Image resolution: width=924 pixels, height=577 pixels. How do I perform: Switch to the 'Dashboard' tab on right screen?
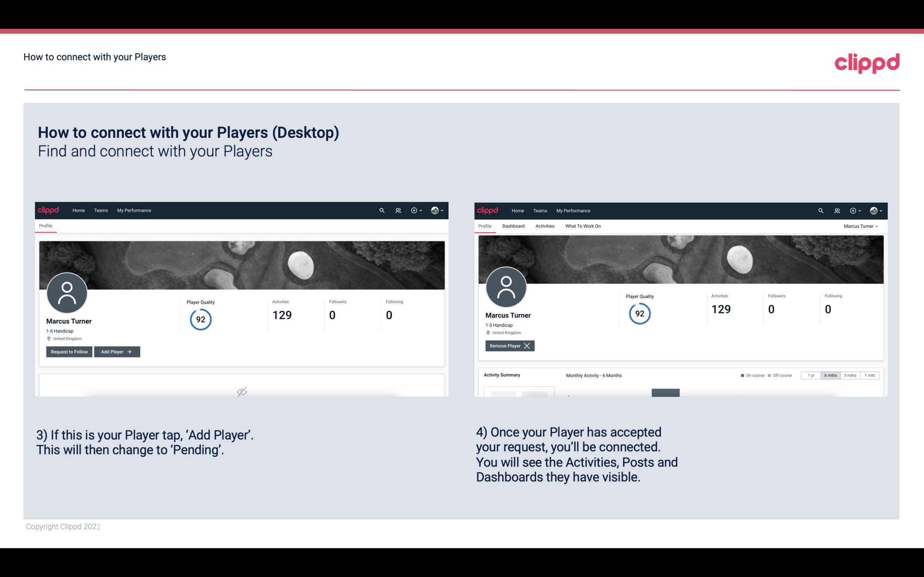[512, 226]
